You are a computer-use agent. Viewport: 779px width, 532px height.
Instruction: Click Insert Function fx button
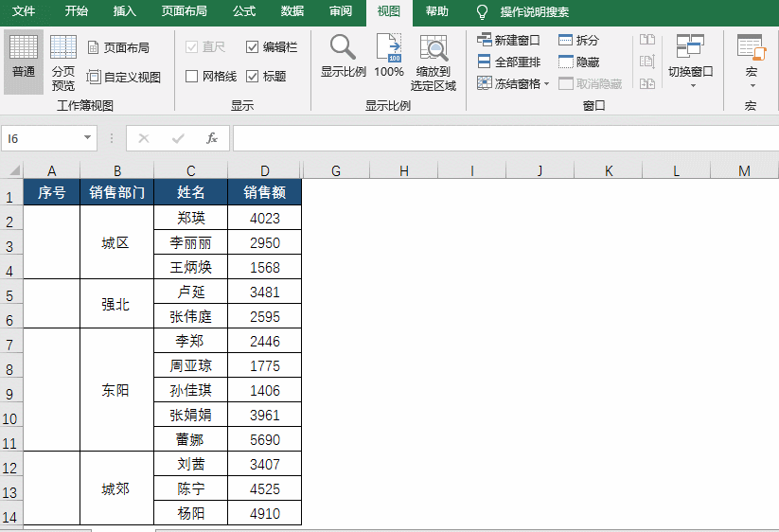[x=212, y=138]
